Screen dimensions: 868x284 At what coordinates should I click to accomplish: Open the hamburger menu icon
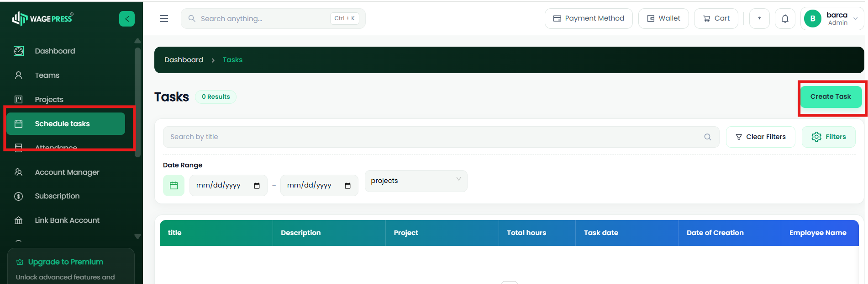(x=164, y=19)
